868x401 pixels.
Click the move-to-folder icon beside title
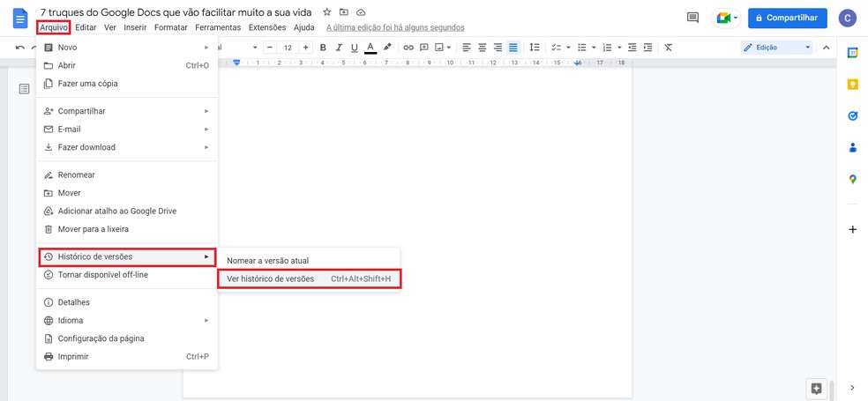tap(344, 12)
